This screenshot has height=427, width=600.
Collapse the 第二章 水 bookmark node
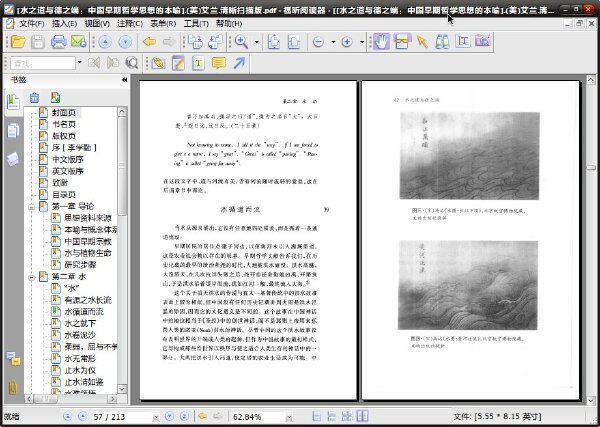coord(32,277)
